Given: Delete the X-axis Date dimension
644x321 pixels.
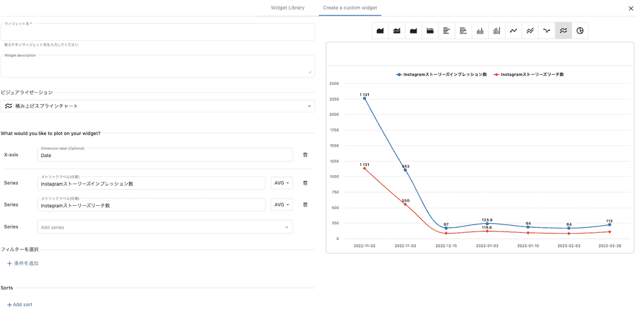Looking at the screenshot, I should [x=305, y=155].
